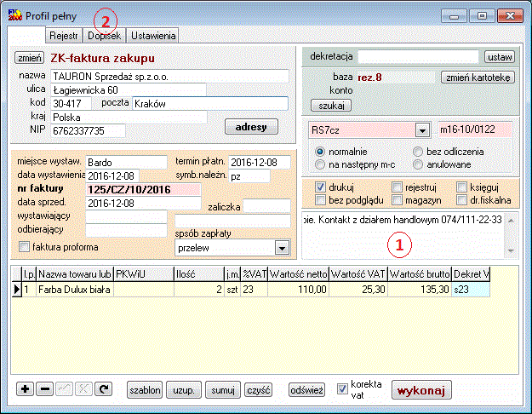Click the data wystawienia field
The width and height of the screenshot is (532, 414).
tap(112, 176)
